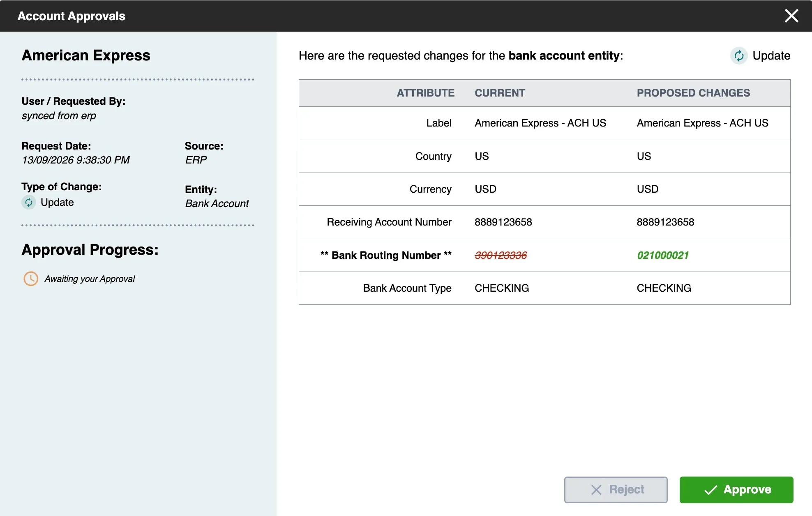Click the Bank Account Type attribute
Screen dimensions: 812x516
(x=407, y=288)
